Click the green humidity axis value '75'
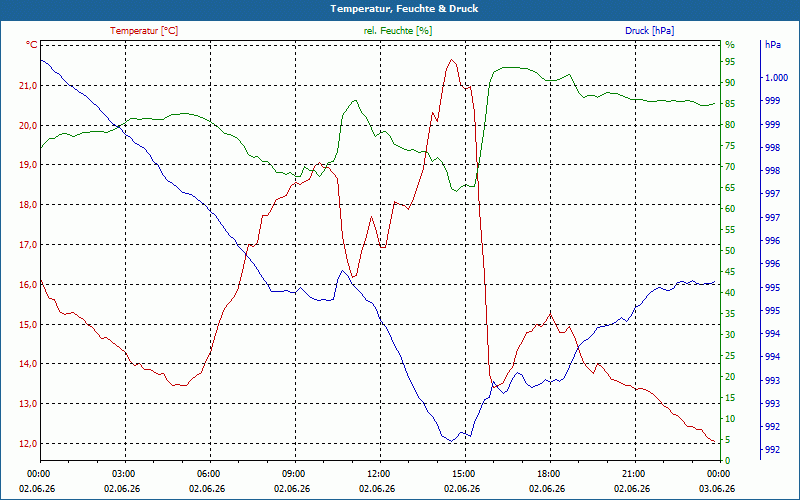This screenshot has height=500, width=800. [x=730, y=146]
